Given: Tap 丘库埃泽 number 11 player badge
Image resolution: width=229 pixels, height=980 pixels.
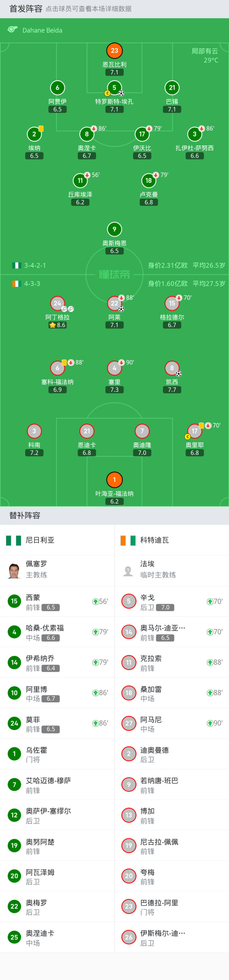Looking at the screenshot, I should (80, 180).
